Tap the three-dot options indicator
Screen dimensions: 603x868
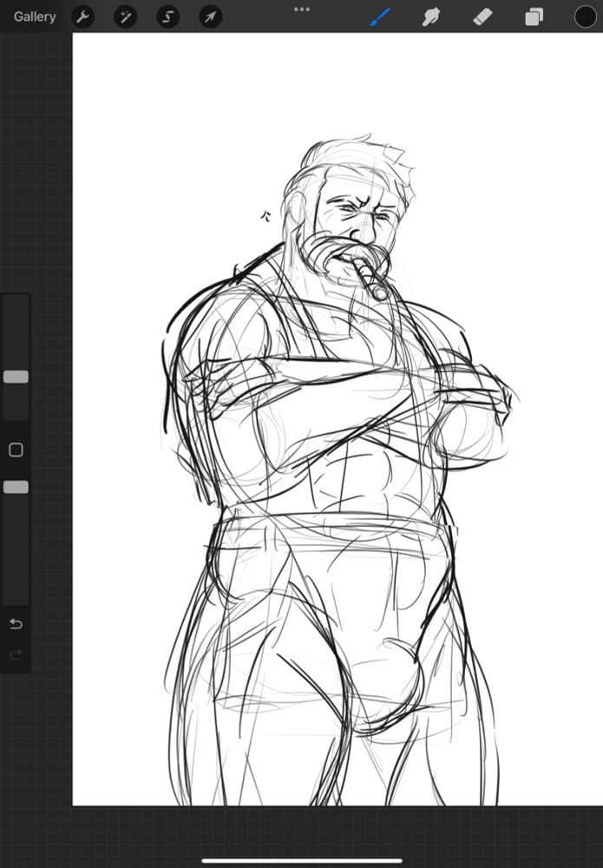pos(302,10)
